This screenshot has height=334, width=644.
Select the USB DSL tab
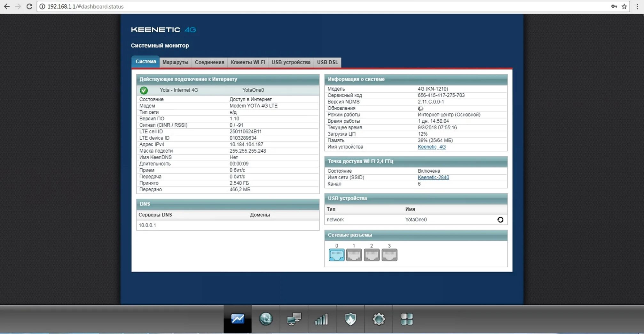[327, 62]
